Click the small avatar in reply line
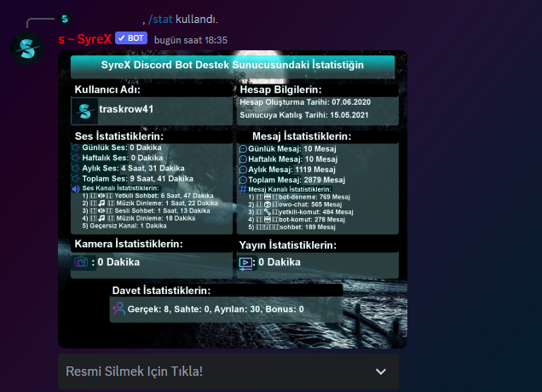 (65, 19)
